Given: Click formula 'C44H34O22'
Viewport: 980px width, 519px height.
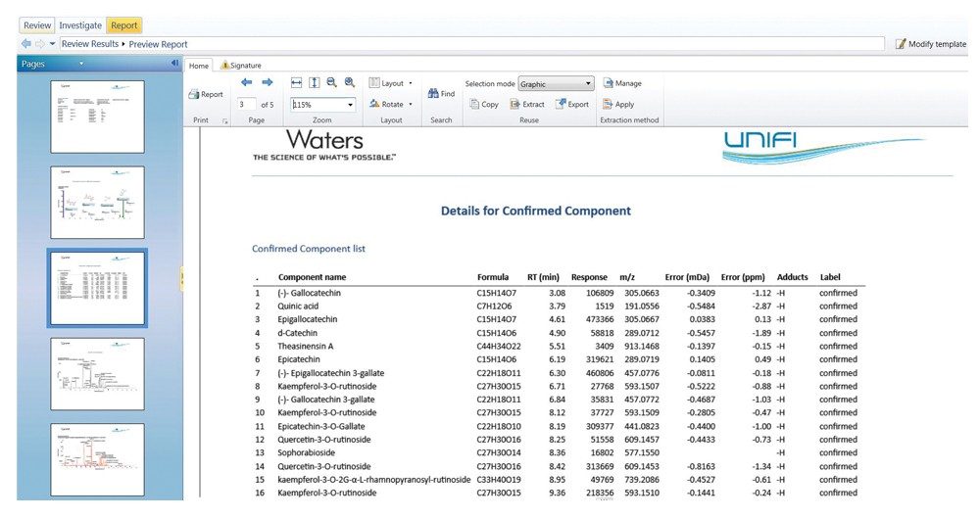Looking at the screenshot, I should click(x=499, y=346).
